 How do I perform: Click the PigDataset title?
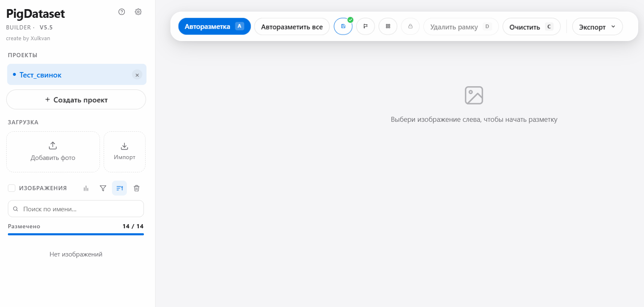[x=36, y=14]
